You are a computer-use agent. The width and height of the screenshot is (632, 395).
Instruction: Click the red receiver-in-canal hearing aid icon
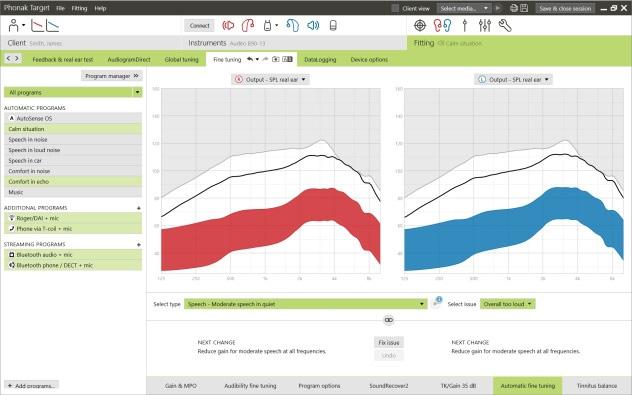tap(247, 25)
